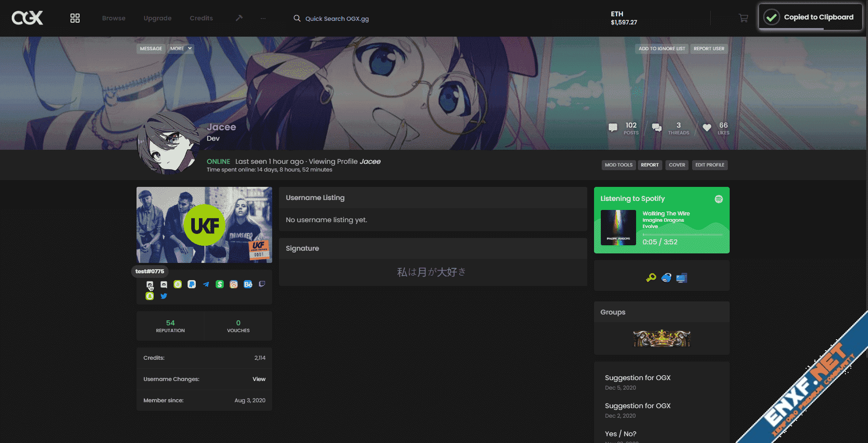Screen dimensions: 868x443
Task: Open the three-dots overflow menu in navbar
Action: coord(263,18)
